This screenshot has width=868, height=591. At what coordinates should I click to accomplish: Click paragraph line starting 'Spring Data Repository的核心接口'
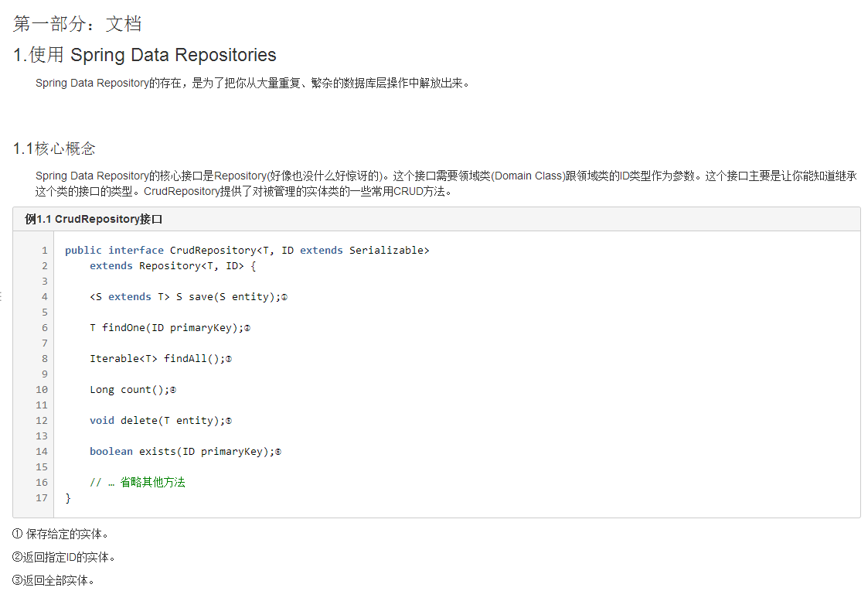pyautogui.click(x=446, y=176)
